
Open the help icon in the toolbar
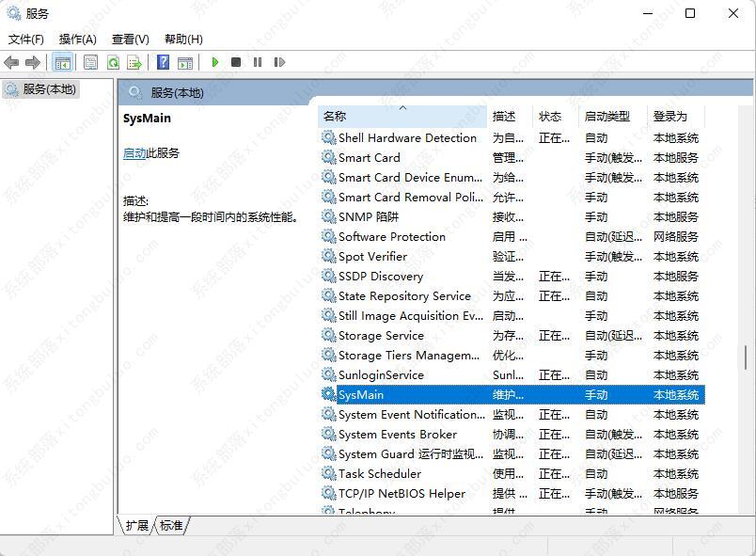[162, 62]
